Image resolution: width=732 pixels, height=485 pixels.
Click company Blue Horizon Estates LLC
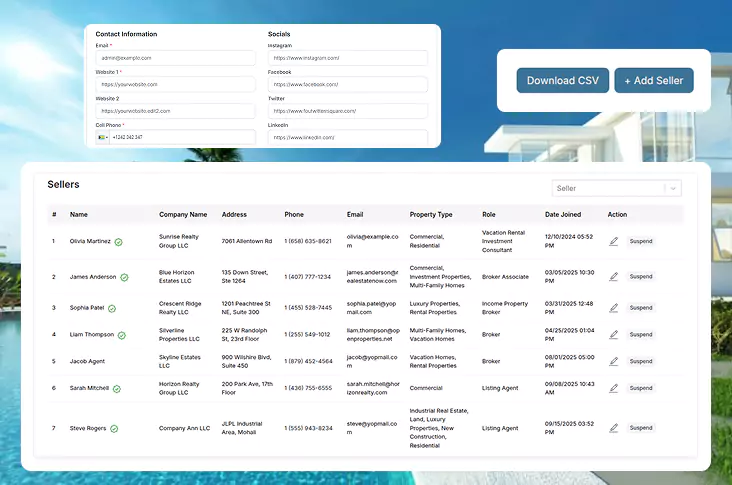pos(176,277)
